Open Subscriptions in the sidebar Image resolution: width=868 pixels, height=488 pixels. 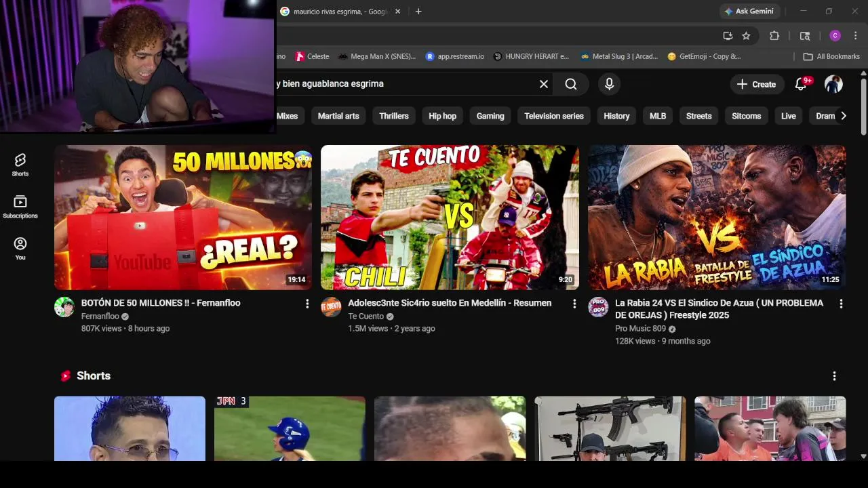coord(20,207)
